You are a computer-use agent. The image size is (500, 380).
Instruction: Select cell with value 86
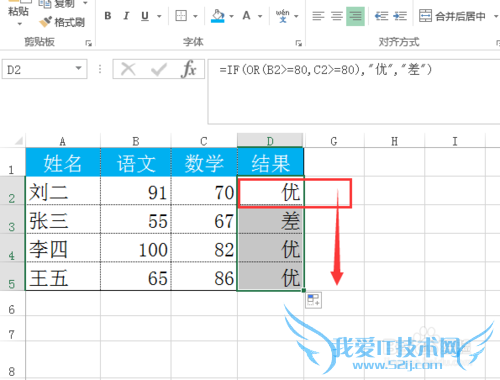pos(204,276)
